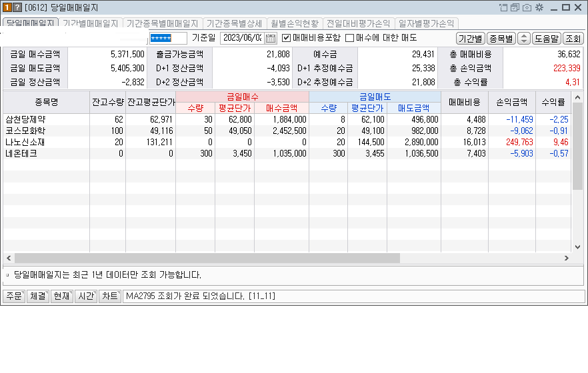Click the 예수금 value 29,431
Viewport: 588px width, 373px height.
(x=423, y=55)
